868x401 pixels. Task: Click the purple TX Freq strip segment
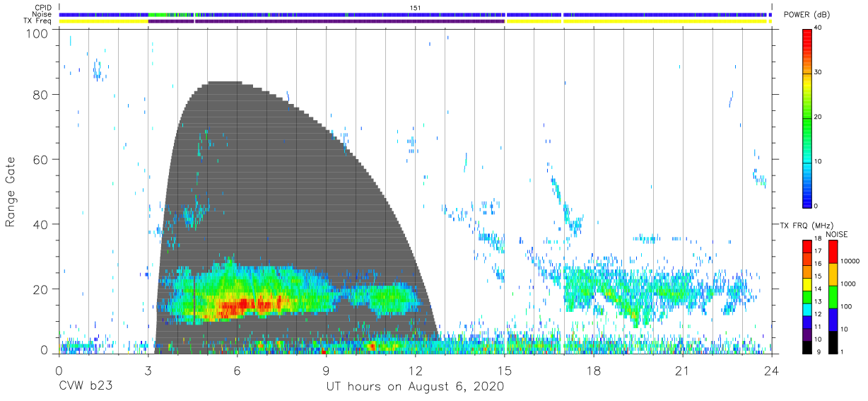click(326, 21)
